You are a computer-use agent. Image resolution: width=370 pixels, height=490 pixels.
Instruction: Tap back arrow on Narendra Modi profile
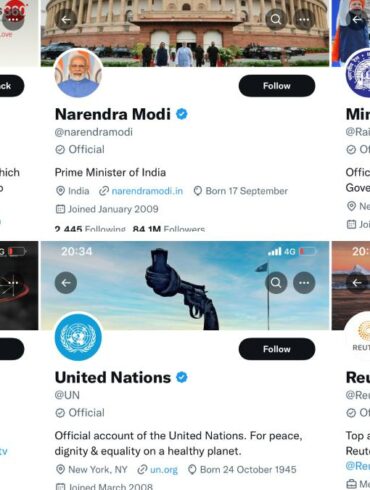click(x=66, y=20)
